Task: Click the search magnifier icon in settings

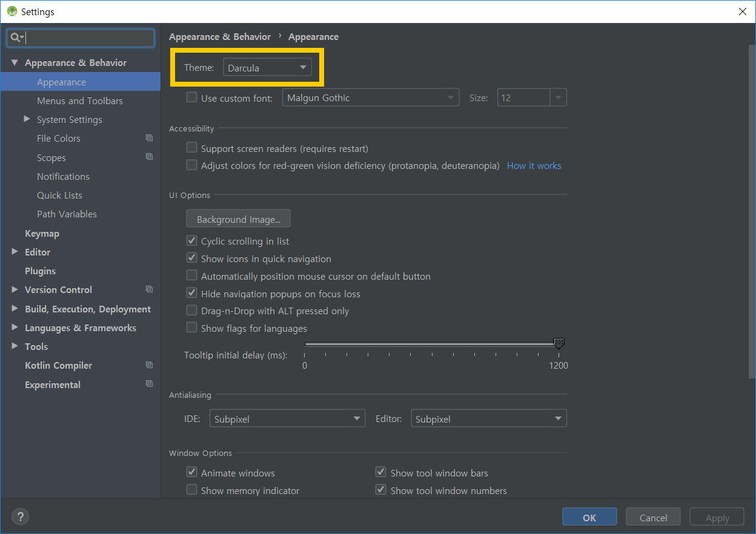Action: click(16, 38)
